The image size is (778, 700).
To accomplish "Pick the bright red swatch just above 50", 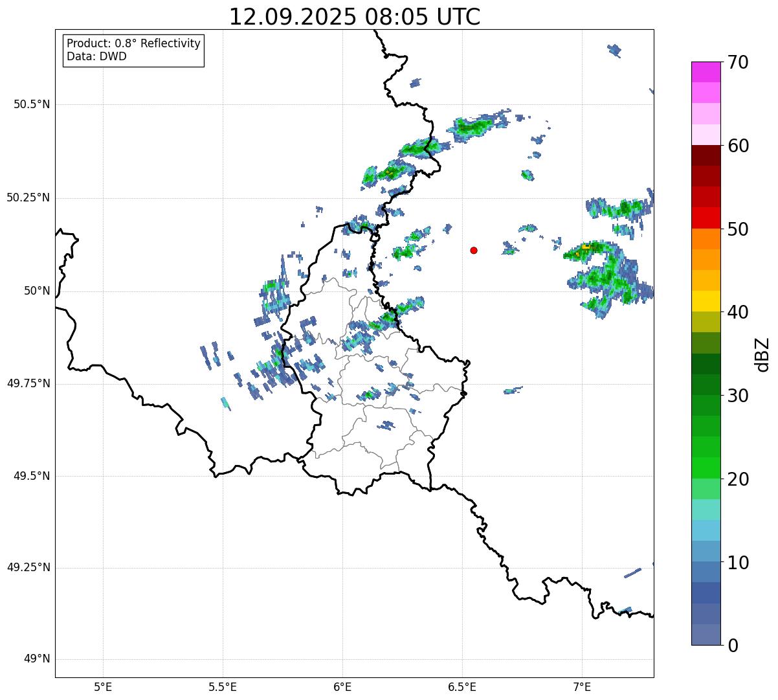I will (x=706, y=218).
